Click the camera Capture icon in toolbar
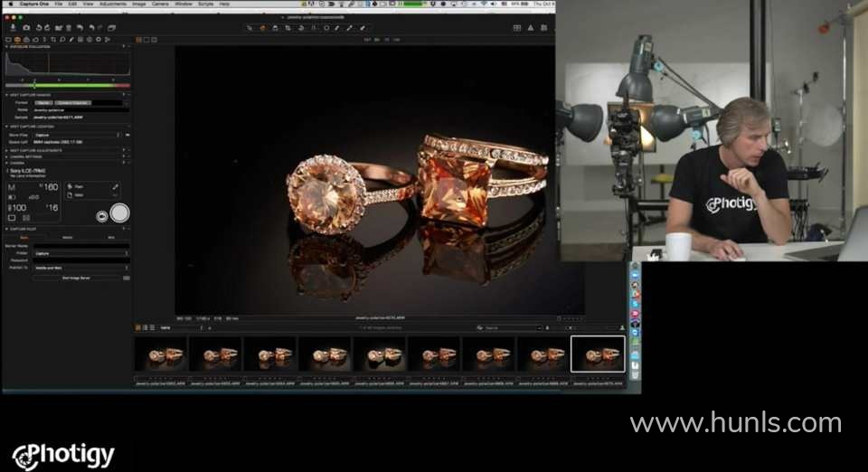Viewport: 868px width, 472px height. (x=26, y=28)
